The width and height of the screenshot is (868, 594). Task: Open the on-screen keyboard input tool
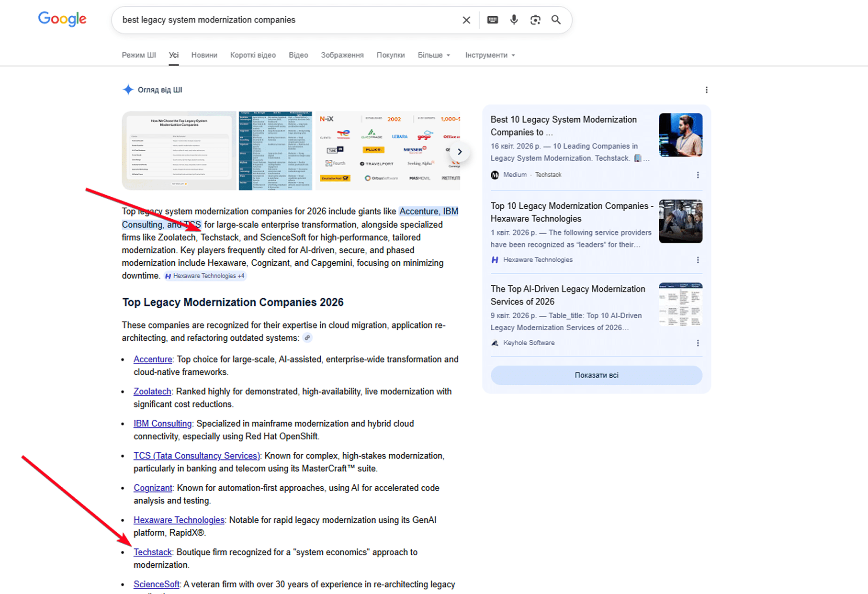click(492, 20)
